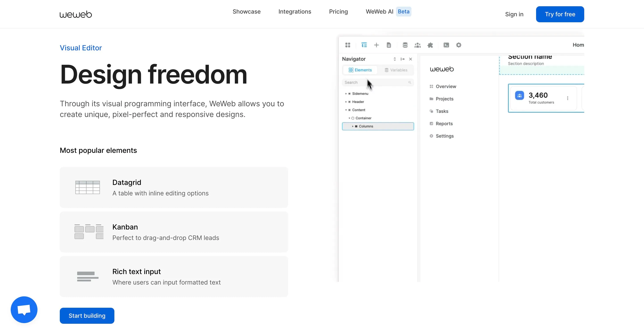
Task: Select the Content tree row
Action: click(378, 110)
